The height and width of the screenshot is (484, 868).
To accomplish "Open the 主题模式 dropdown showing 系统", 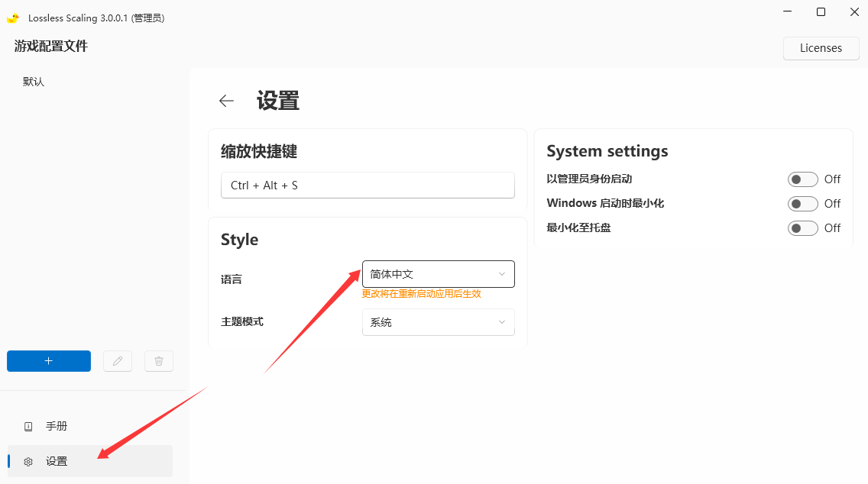I will pos(439,322).
